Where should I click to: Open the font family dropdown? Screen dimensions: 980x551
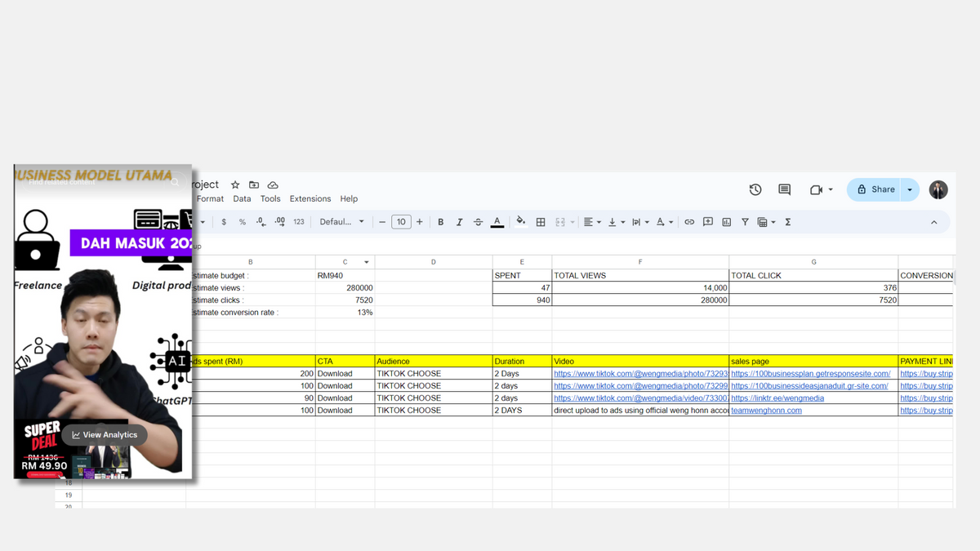point(342,222)
